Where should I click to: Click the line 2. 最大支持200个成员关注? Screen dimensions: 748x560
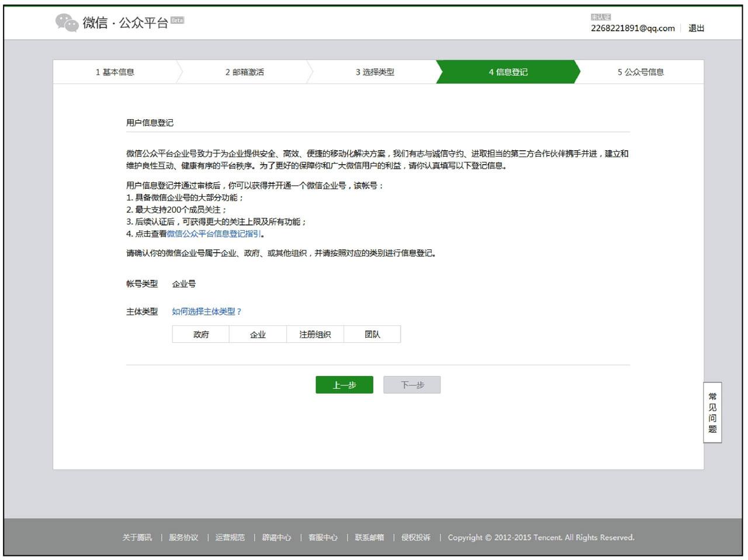176,210
